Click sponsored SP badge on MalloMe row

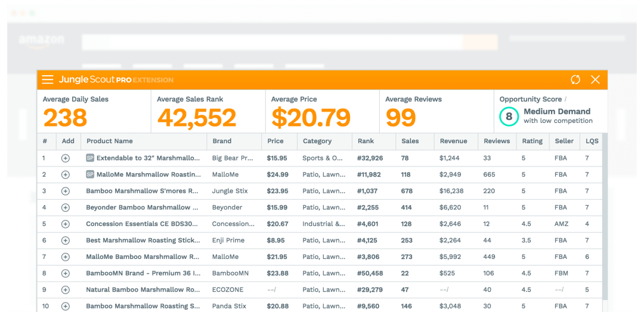[x=90, y=175]
